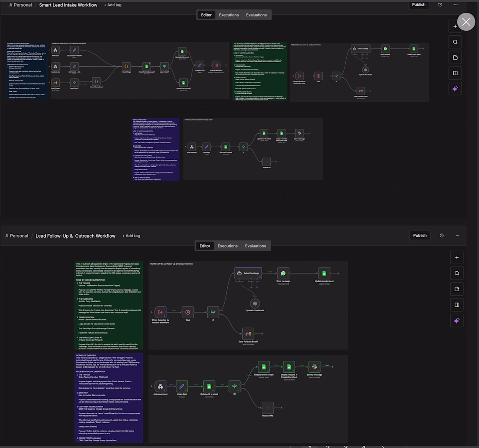Click the If node after Wait, Lead Follow-Up workflow

tap(213, 313)
